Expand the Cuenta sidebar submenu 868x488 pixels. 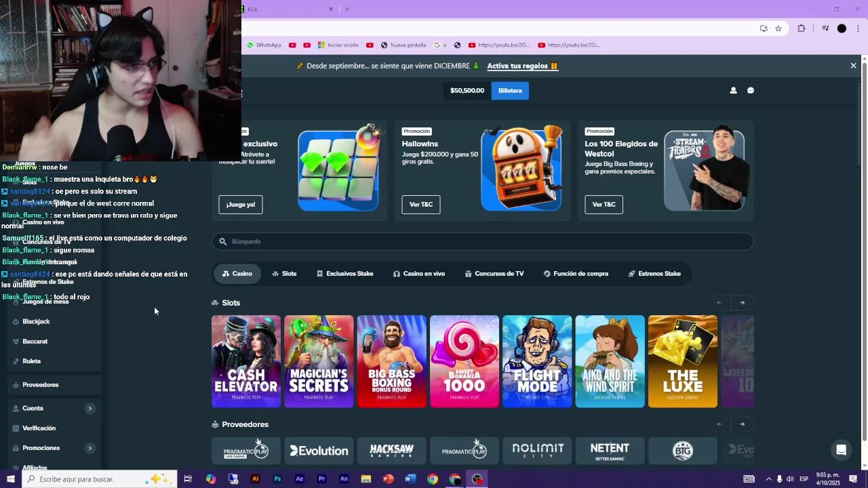pos(90,409)
